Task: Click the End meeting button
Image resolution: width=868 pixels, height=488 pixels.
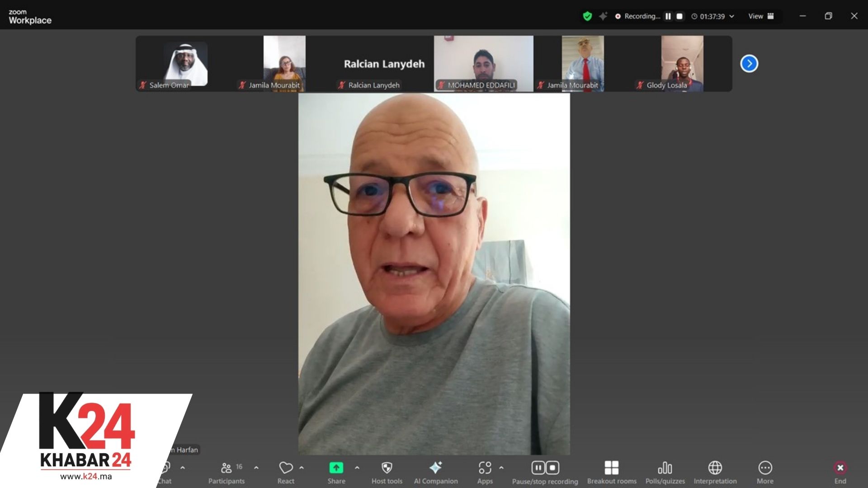Action: point(840,468)
